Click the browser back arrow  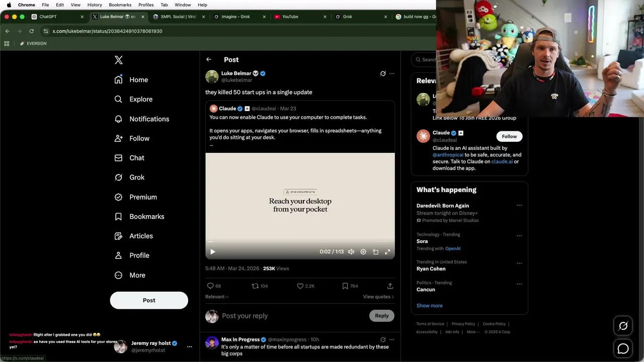click(8, 31)
